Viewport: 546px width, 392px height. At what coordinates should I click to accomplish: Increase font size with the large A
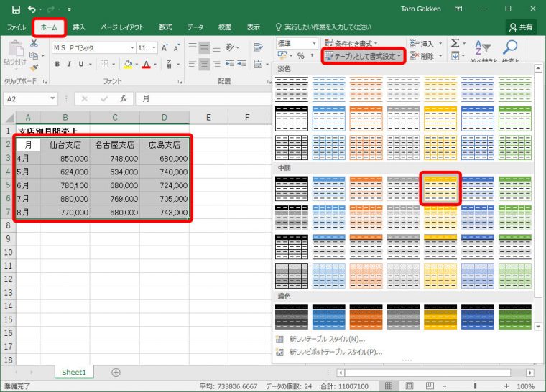pyautogui.click(x=165, y=47)
